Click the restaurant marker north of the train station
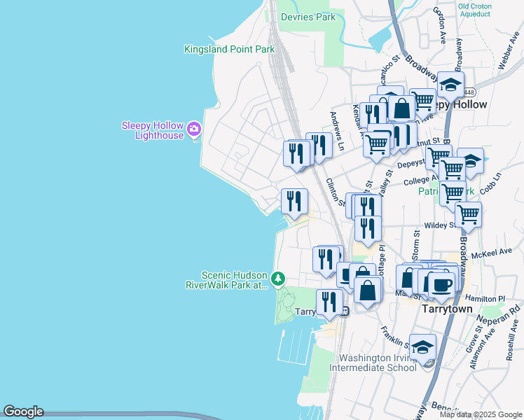 [326, 260]
